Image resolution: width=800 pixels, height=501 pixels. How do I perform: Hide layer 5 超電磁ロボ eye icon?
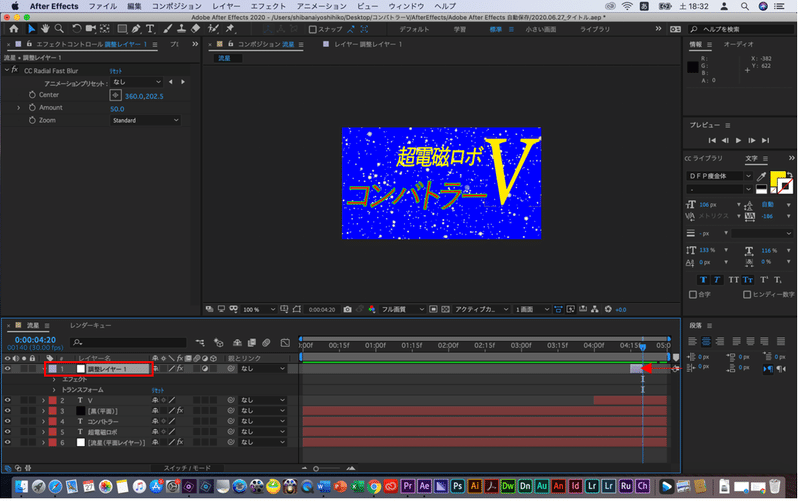7,432
